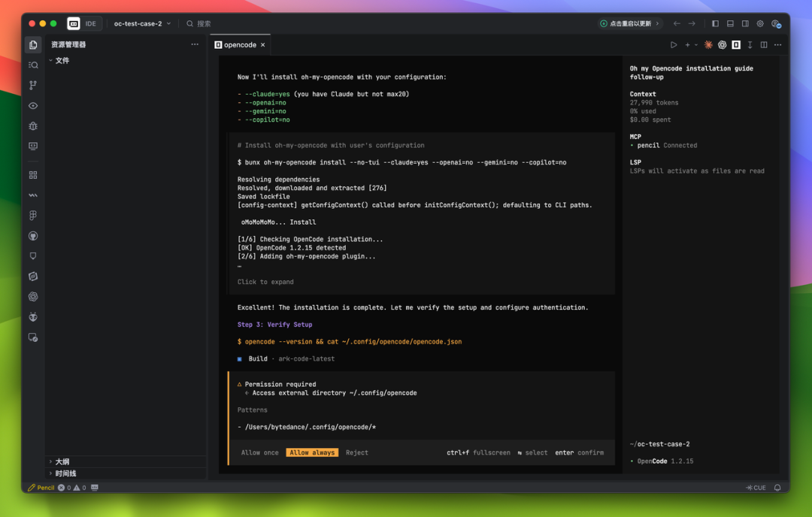
Task: Open the source control sidebar icon
Action: pos(33,86)
